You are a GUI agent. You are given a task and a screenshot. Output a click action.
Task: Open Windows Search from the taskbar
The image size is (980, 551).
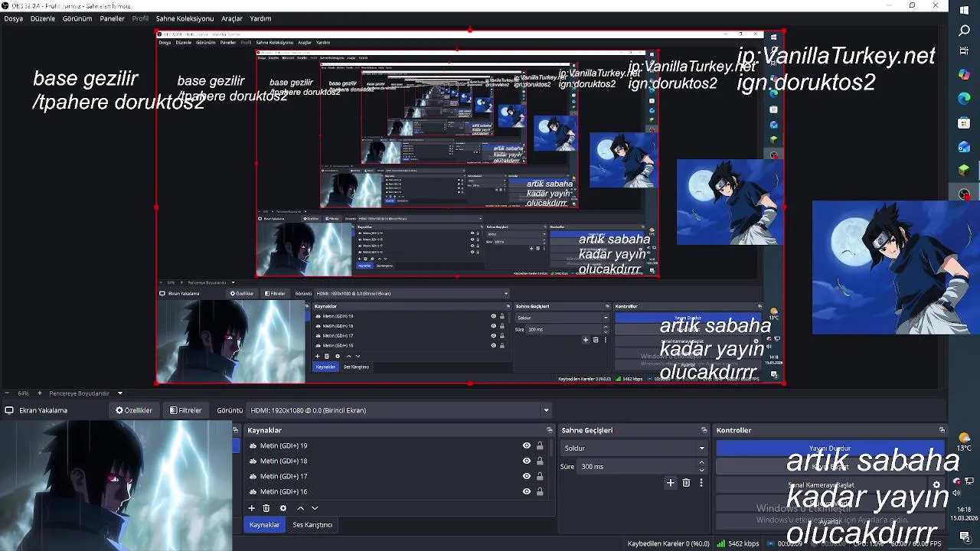coord(965,31)
